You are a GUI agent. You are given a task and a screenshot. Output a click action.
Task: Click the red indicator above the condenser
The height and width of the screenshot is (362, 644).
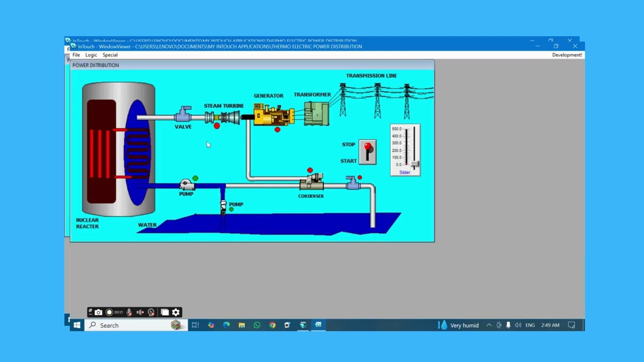(x=310, y=170)
